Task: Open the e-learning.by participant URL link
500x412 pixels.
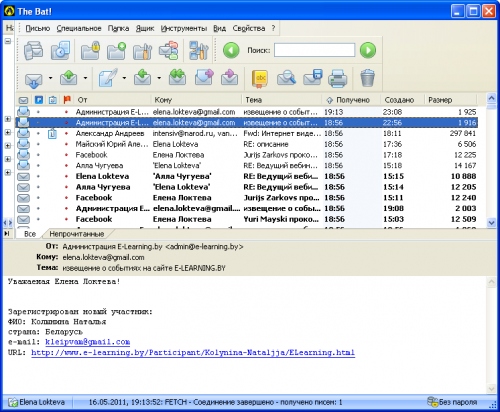Action: click(193, 352)
